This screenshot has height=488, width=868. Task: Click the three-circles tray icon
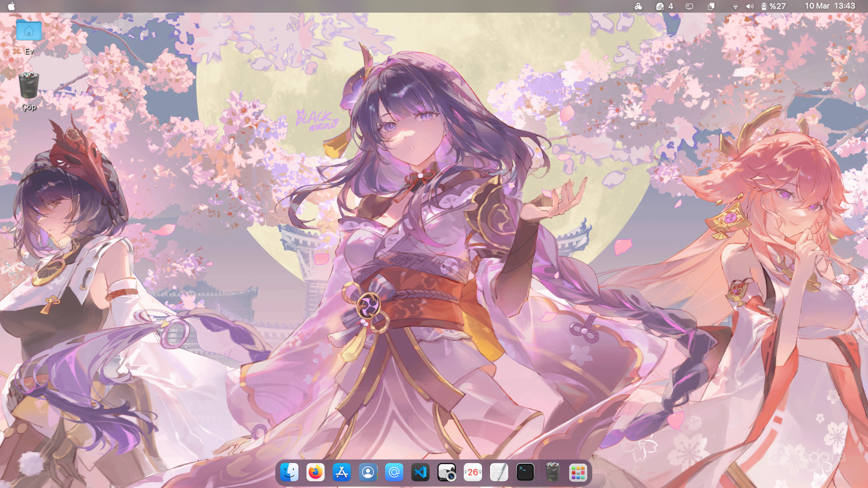pos(638,6)
